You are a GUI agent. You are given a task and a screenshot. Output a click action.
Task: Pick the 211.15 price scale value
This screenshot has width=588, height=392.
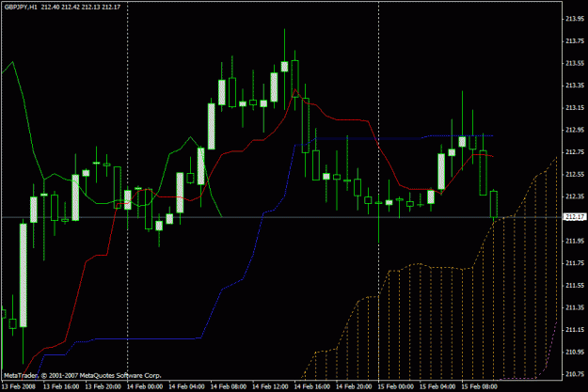[x=575, y=329]
